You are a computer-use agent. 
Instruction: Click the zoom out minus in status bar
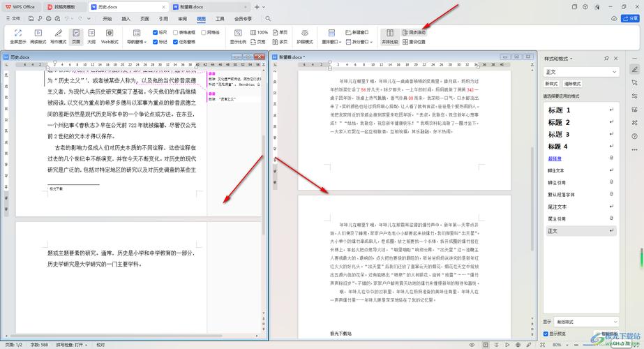(576, 345)
